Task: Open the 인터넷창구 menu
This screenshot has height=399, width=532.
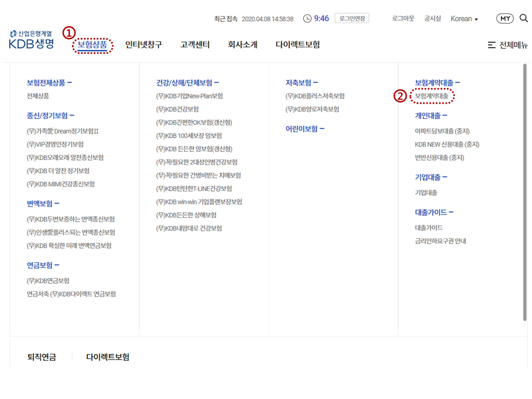Action: click(x=144, y=45)
